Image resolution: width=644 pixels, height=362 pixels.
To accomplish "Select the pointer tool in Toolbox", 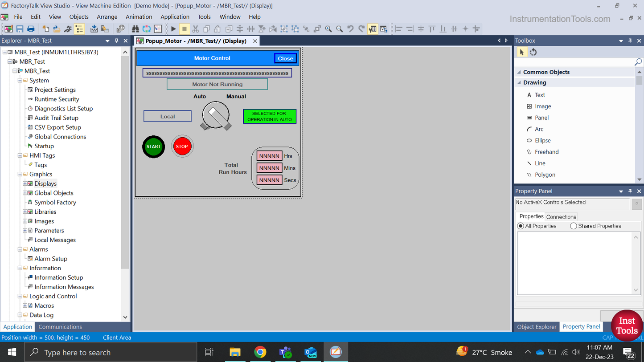I will tap(521, 52).
